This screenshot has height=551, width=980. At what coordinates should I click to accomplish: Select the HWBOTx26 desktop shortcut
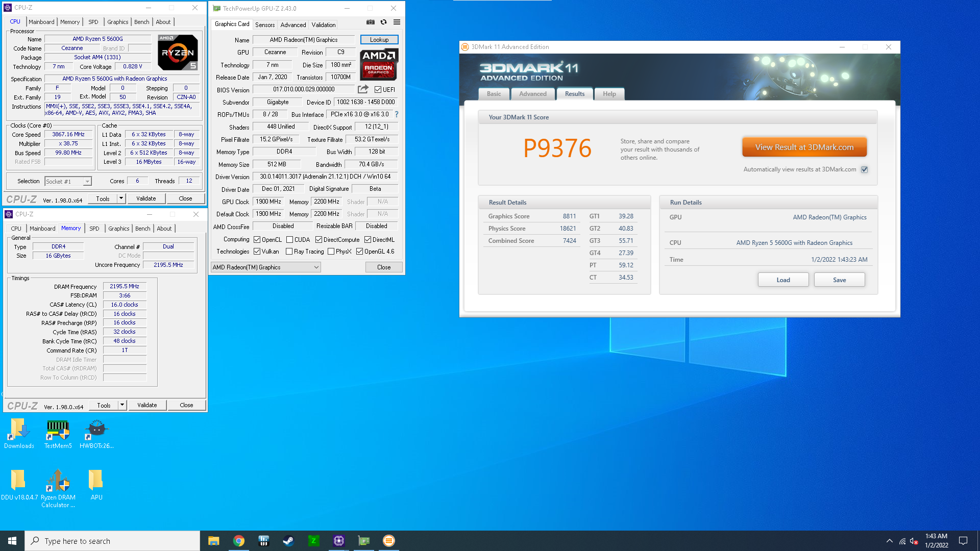(96, 433)
